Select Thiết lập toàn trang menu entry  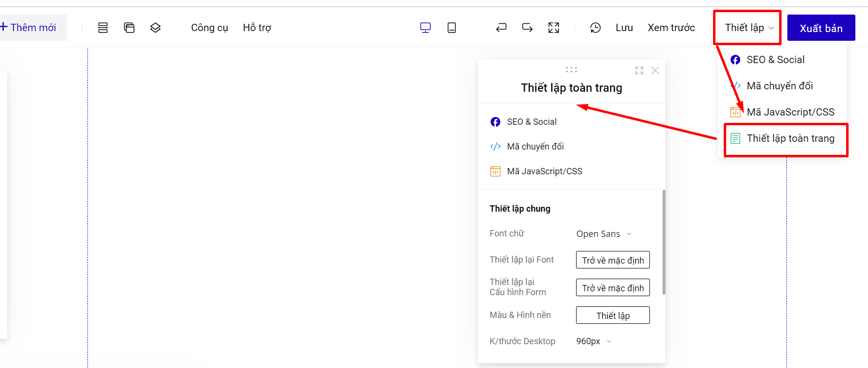786,139
